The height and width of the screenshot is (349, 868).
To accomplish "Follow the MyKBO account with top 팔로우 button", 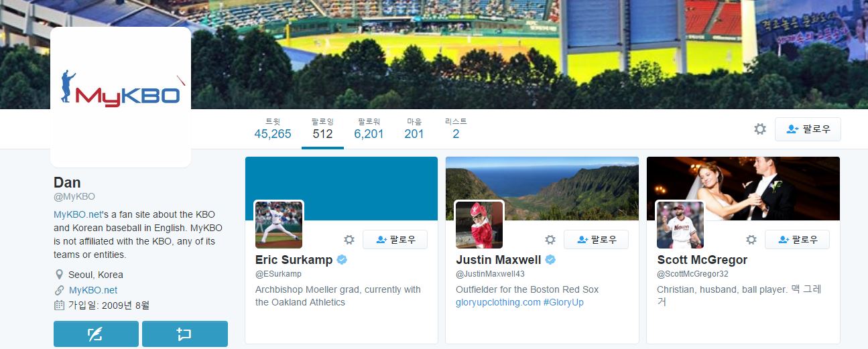I will tap(808, 129).
